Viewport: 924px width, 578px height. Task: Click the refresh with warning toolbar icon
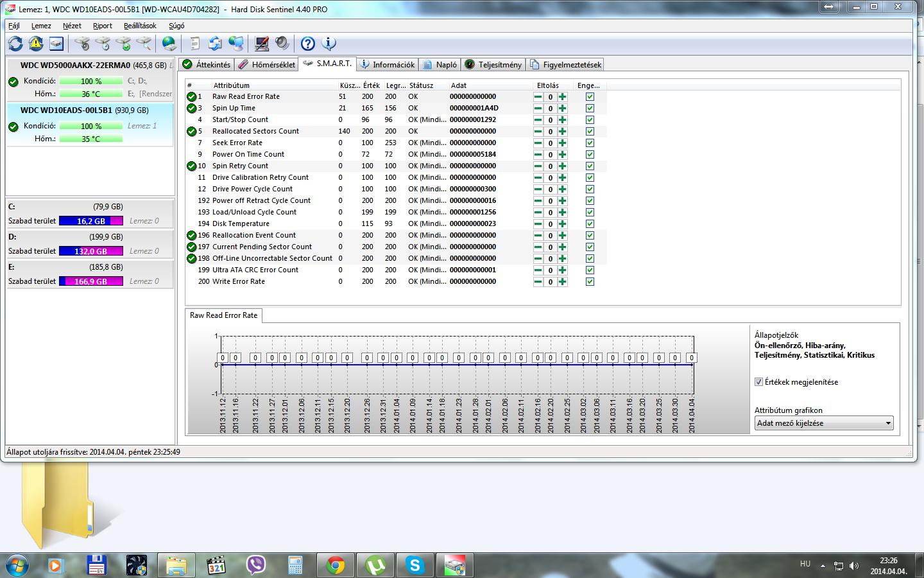click(x=36, y=44)
